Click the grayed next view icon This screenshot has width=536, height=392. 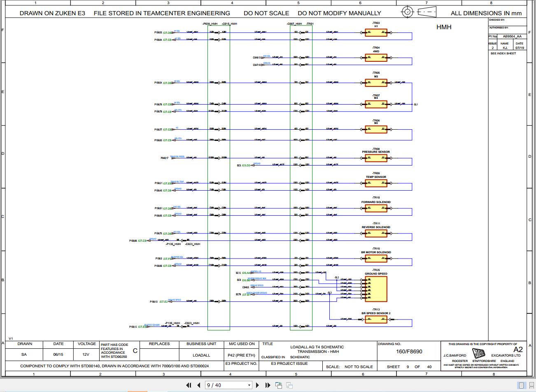(289, 385)
